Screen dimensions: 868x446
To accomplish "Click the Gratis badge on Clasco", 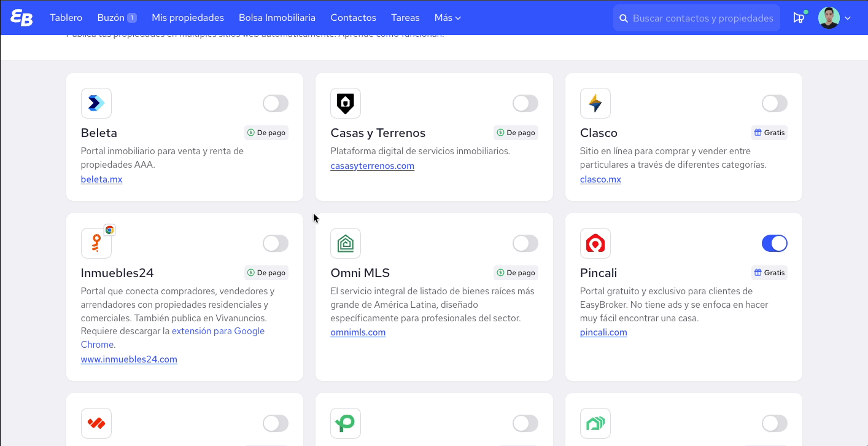I will [769, 133].
